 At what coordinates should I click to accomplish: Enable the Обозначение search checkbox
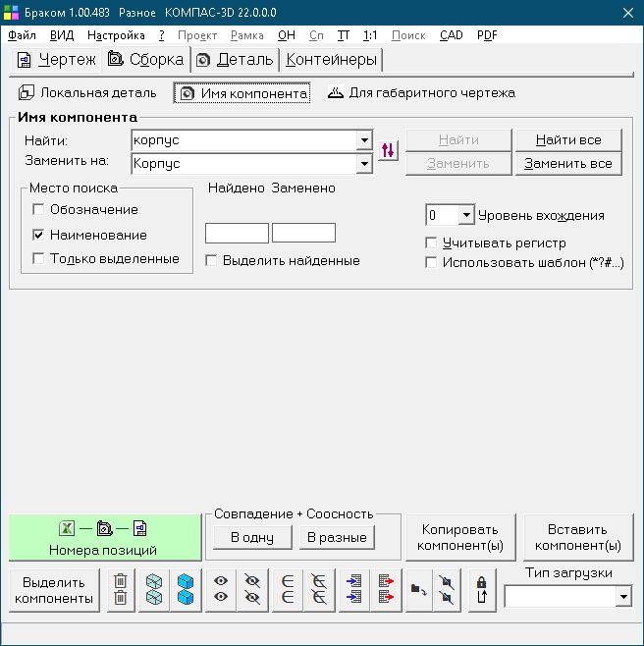[38, 209]
